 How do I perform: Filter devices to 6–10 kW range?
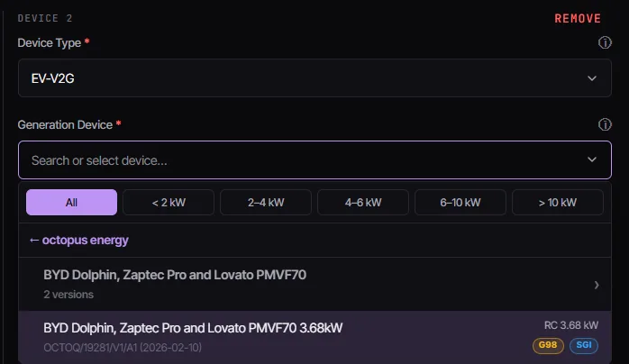460,203
